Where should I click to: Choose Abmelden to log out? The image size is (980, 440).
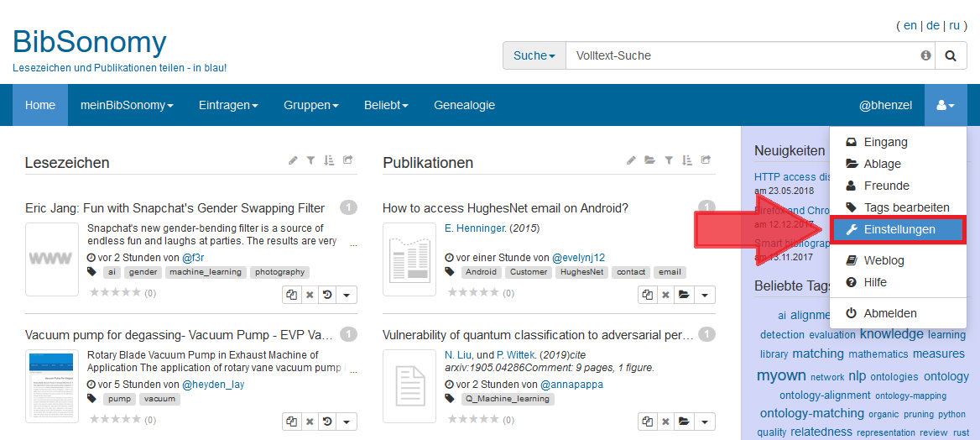coord(898,313)
